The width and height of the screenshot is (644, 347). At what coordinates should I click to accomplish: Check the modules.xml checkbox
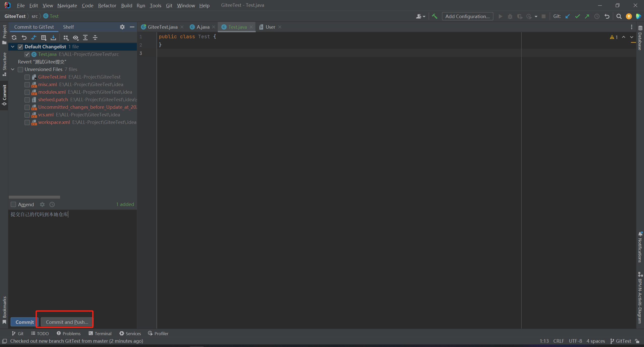(27, 92)
